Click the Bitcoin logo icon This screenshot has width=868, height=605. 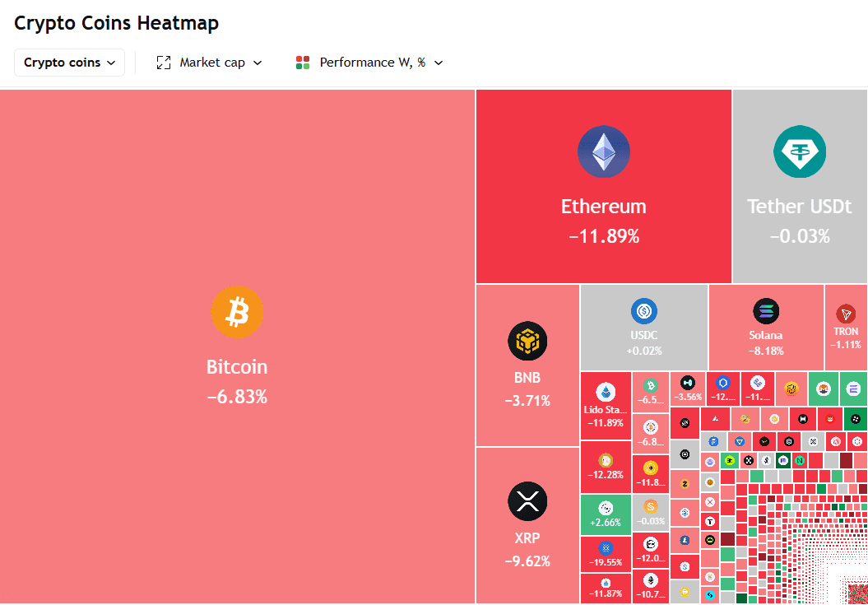[x=237, y=312]
